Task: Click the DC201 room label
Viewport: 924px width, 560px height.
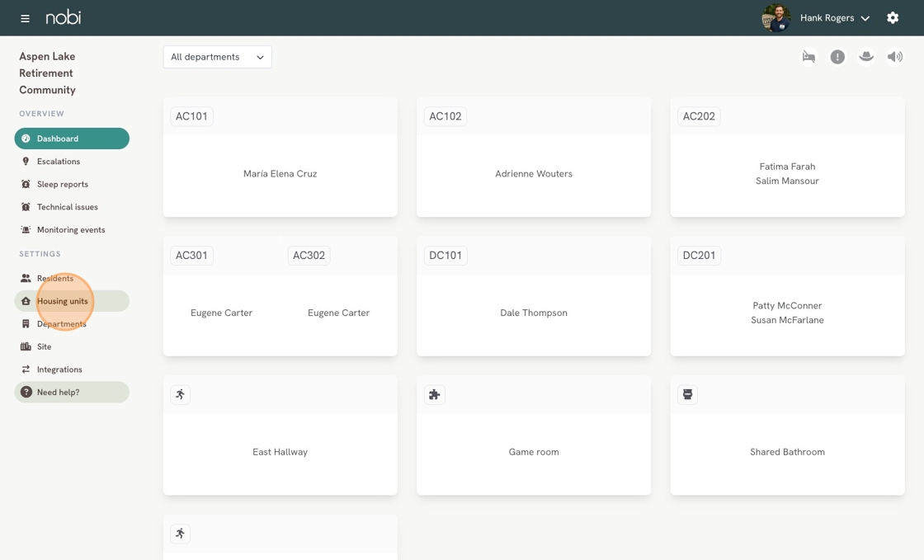Action: [x=699, y=256]
